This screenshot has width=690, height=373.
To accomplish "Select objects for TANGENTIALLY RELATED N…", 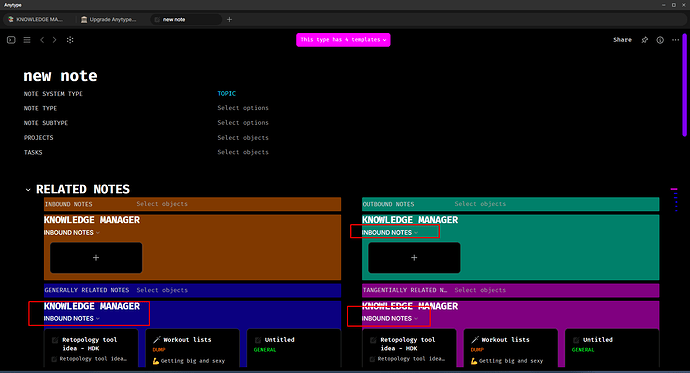I will (x=480, y=290).
